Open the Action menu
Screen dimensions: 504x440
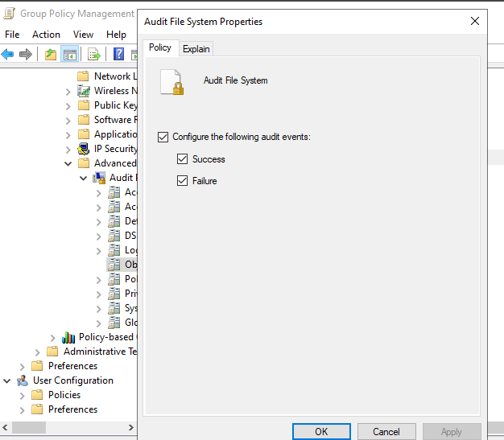coord(46,35)
